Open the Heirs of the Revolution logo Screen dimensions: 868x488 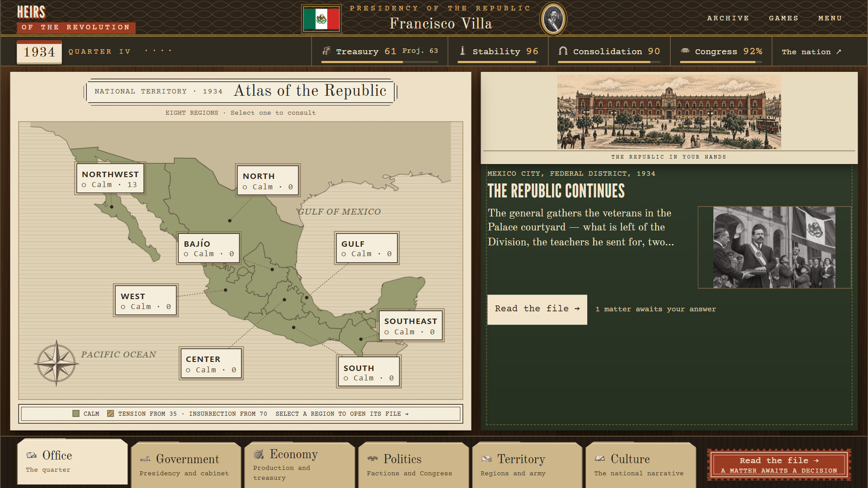coord(76,19)
